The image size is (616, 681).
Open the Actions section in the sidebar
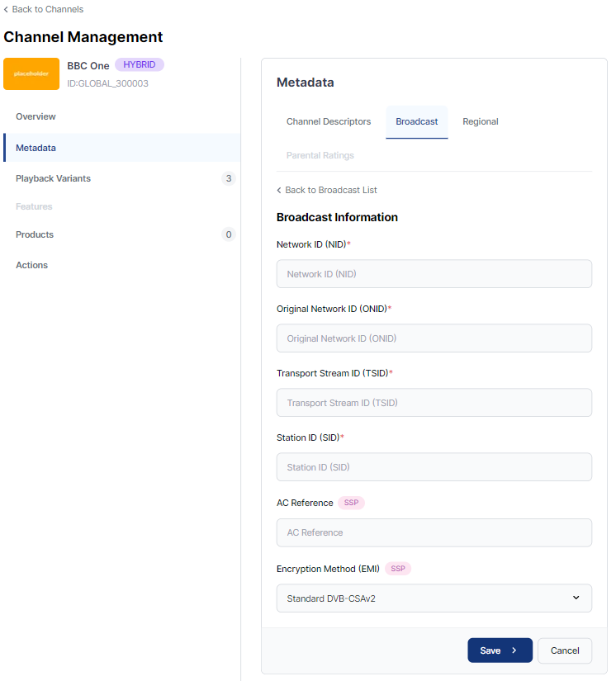(x=31, y=265)
